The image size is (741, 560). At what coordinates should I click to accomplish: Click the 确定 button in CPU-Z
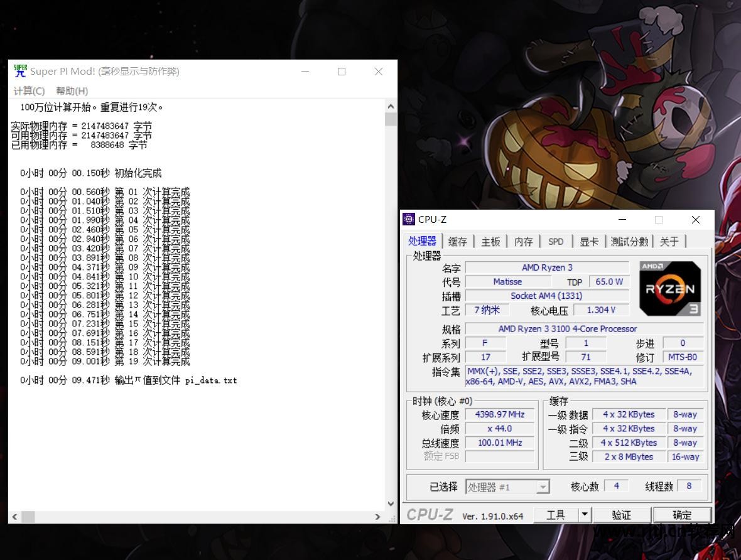(x=682, y=515)
